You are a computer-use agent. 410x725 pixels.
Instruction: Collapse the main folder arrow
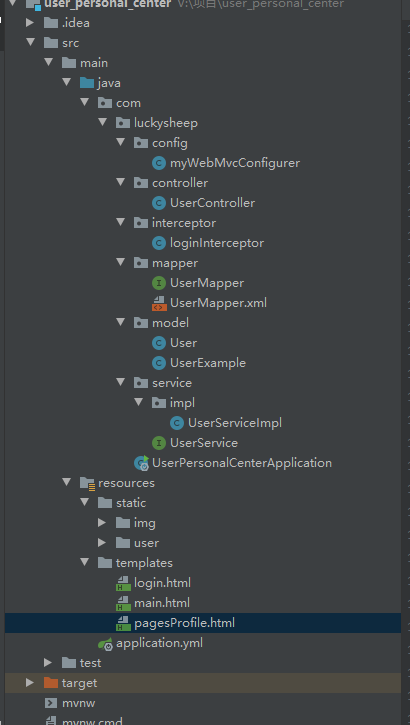(49, 62)
